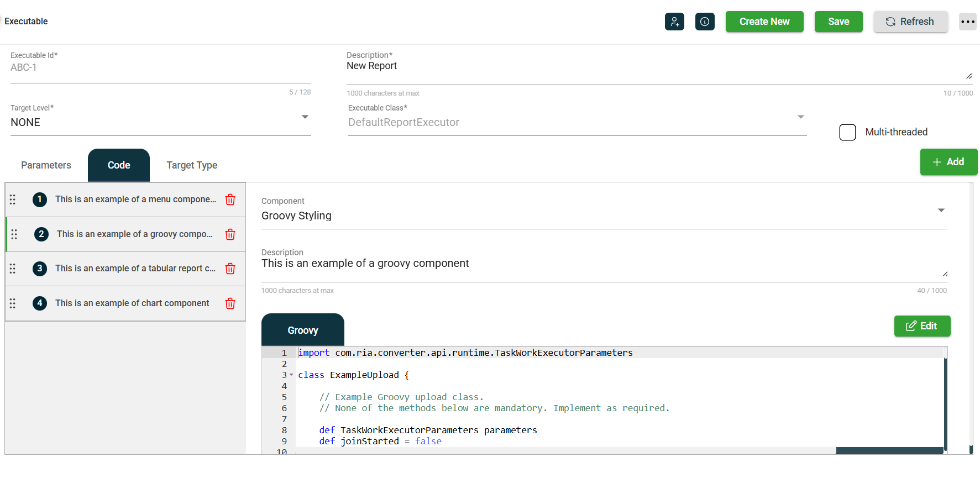Delete the chart component item
The image size is (980, 478).
tap(230, 303)
